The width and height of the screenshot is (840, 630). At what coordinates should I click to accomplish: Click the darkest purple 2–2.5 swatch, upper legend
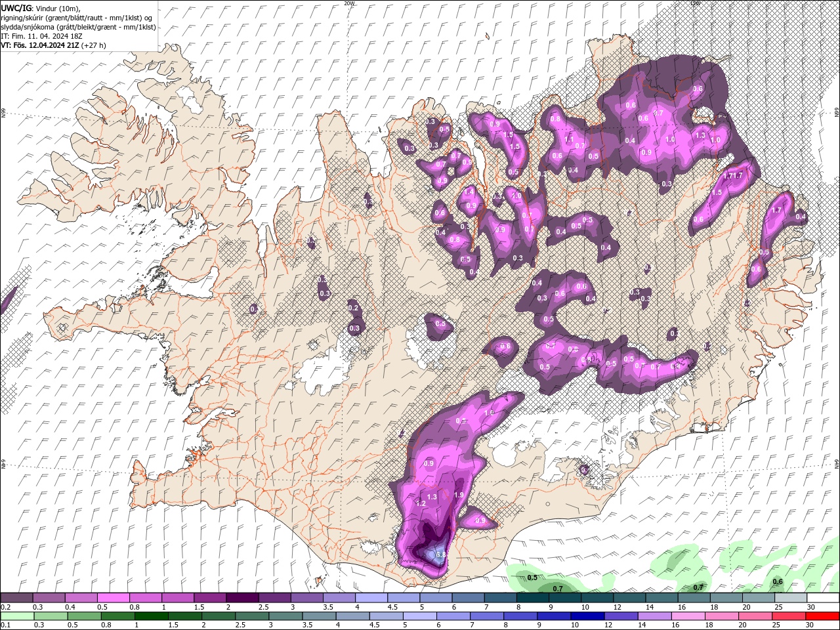coord(242,598)
